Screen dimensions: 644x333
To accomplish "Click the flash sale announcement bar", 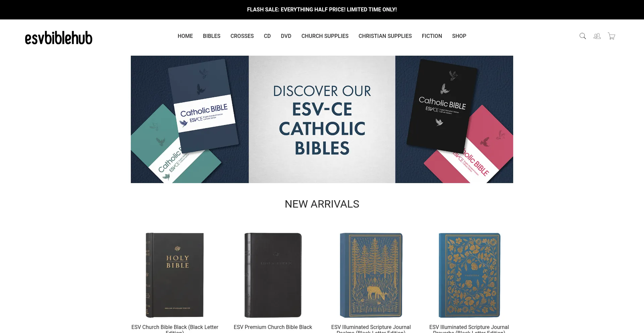I will click(x=322, y=10).
